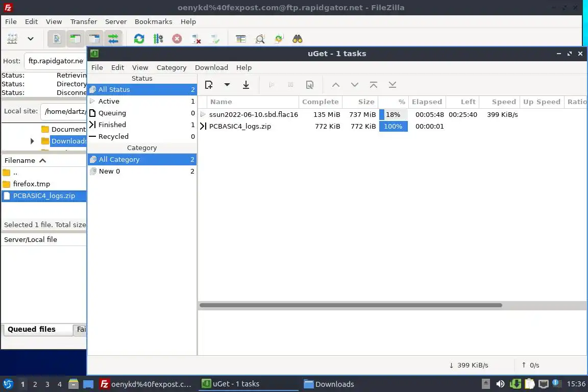Move selected download up

pyautogui.click(x=336, y=85)
